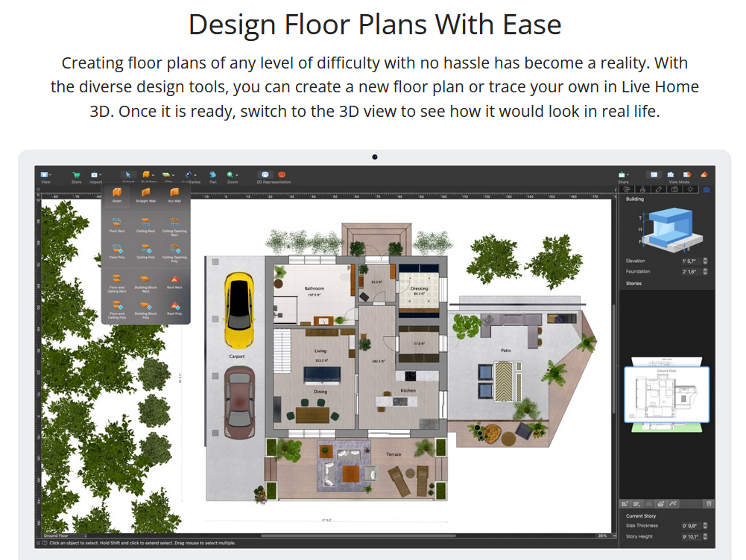This screenshot has height=560, width=746.
Task: Select the Ceiling Poly tool
Action: click(x=145, y=250)
